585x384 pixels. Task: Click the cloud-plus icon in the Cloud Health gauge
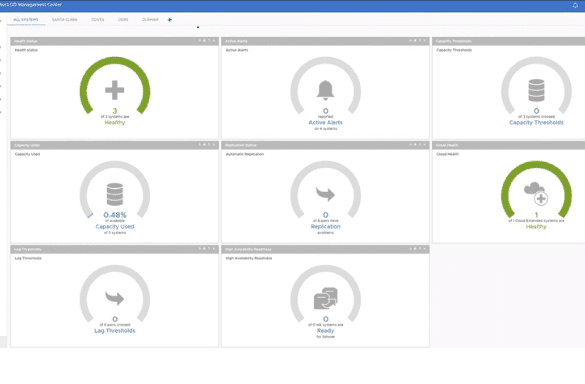pos(536,193)
